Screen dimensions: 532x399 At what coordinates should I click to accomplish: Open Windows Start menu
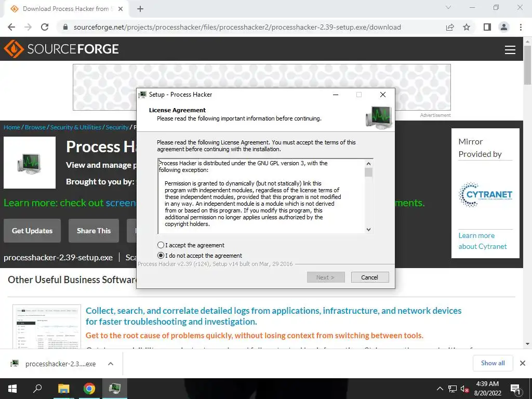coord(12,389)
